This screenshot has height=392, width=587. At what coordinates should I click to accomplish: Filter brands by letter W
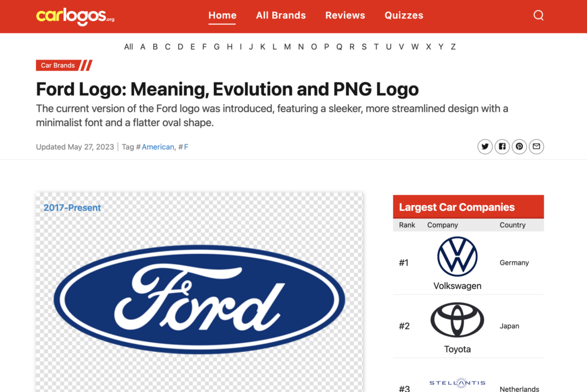[x=415, y=47]
